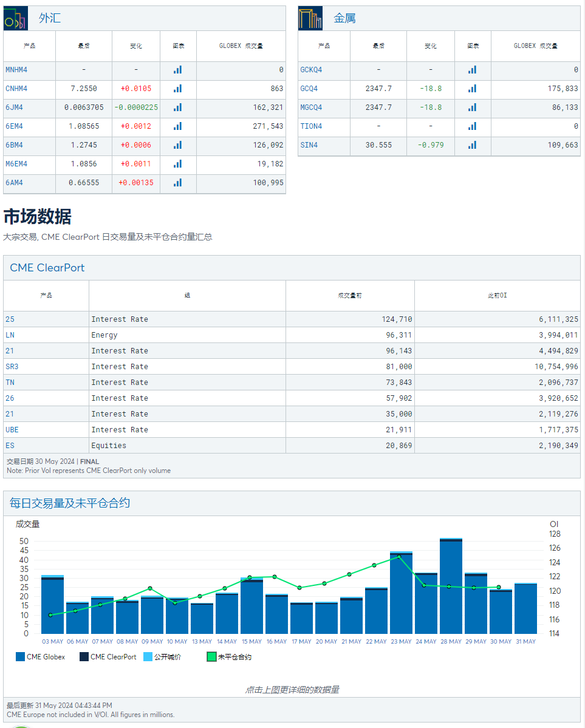Click GLOBEX 成交量 header in 外汇 table

pos(241,46)
